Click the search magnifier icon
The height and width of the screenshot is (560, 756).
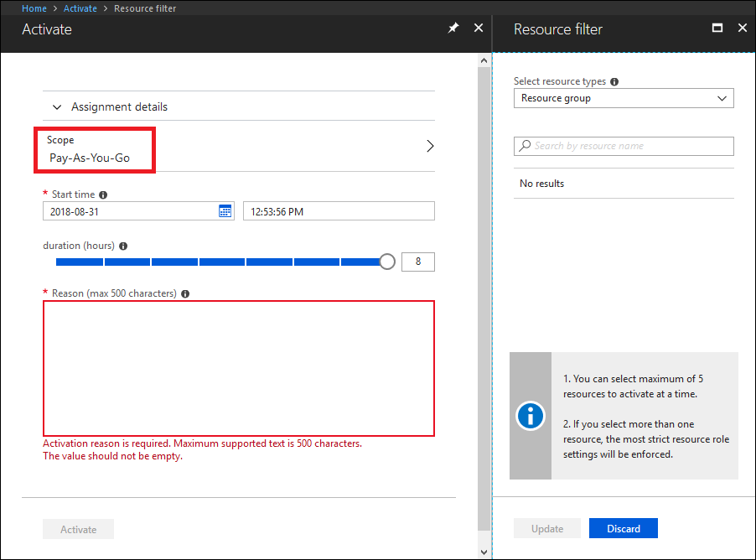pyautogui.click(x=525, y=146)
